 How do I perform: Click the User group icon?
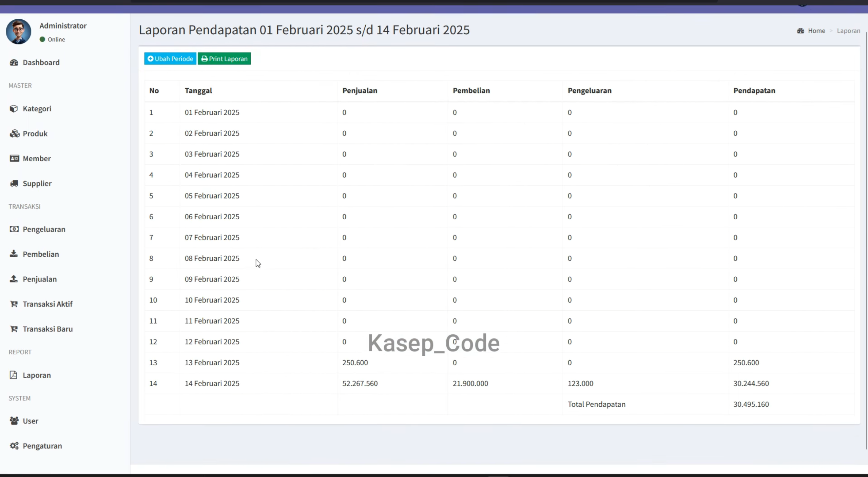(x=14, y=421)
